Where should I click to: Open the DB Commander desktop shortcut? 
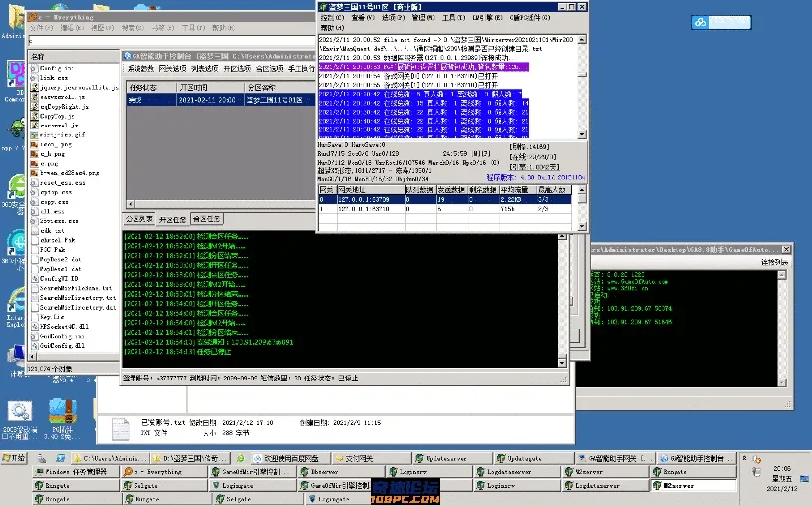(x=16, y=74)
